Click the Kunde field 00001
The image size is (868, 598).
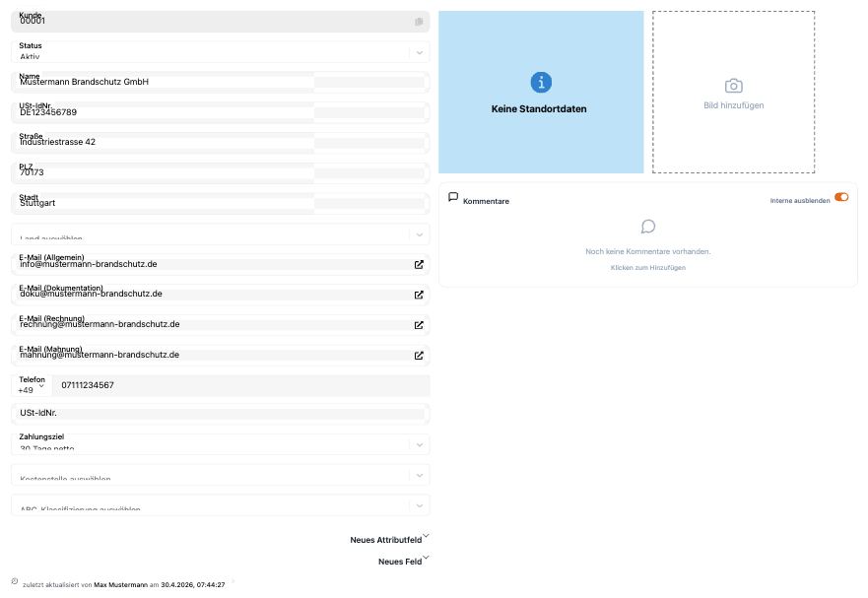point(221,22)
